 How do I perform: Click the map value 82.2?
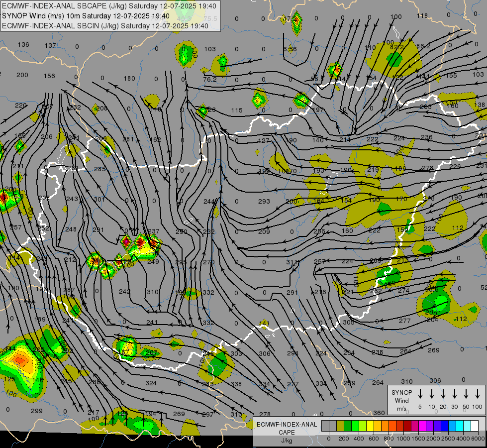click(397, 47)
